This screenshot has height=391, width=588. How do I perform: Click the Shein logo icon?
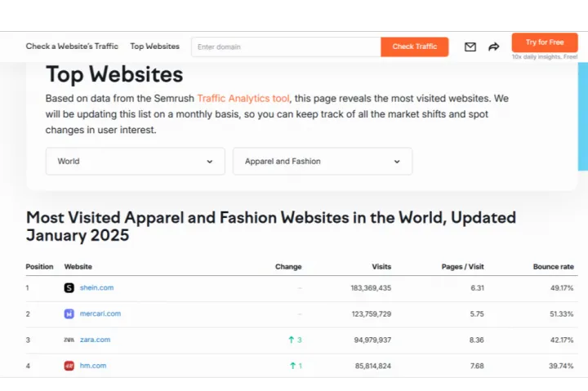(x=69, y=288)
